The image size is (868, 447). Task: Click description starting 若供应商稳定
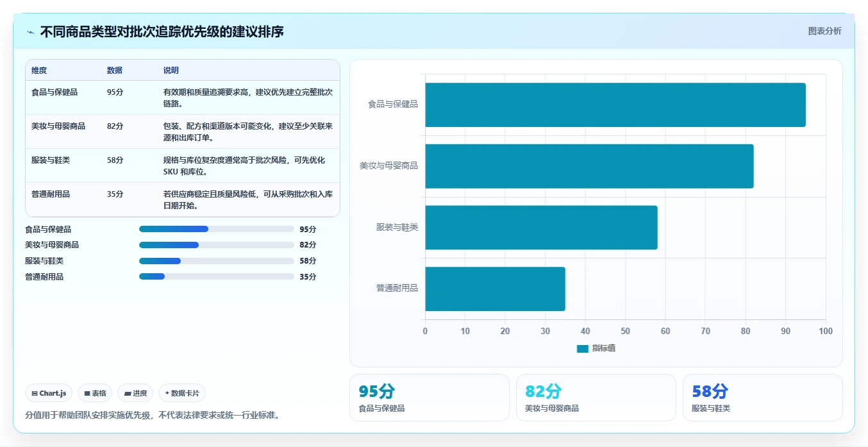point(248,200)
